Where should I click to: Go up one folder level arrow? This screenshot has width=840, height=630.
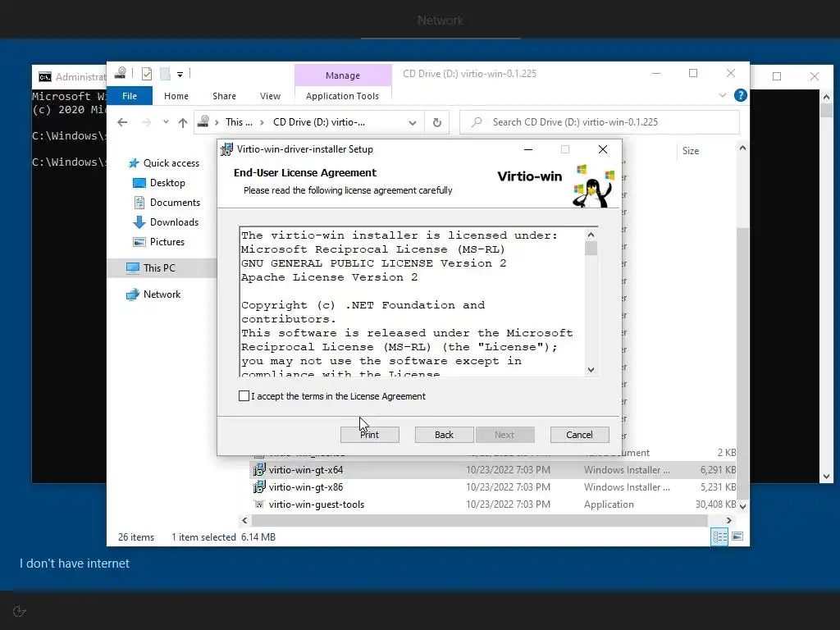[x=183, y=123]
